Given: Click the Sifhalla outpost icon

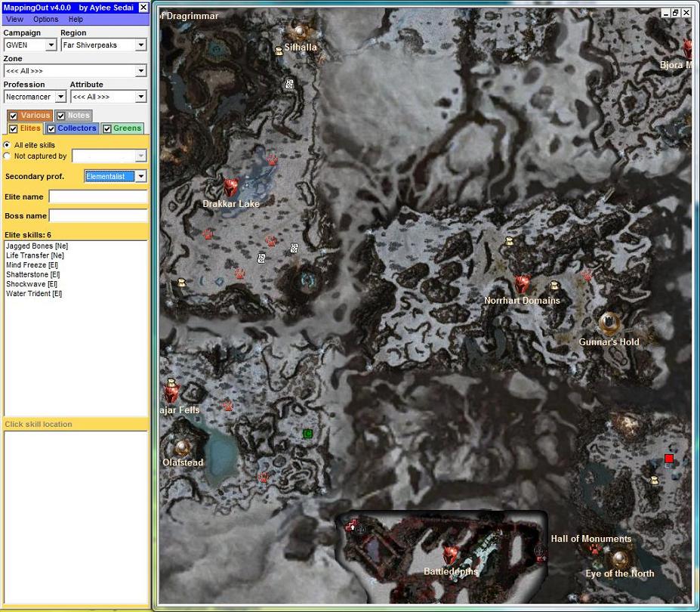Looking at the screenshot, I should [x=299, y=31].
